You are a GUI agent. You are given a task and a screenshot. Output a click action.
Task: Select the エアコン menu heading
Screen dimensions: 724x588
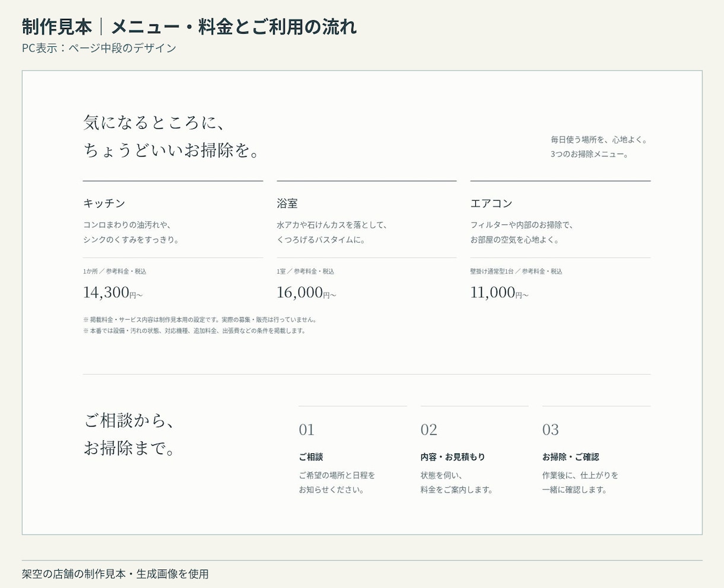point(491,204)
